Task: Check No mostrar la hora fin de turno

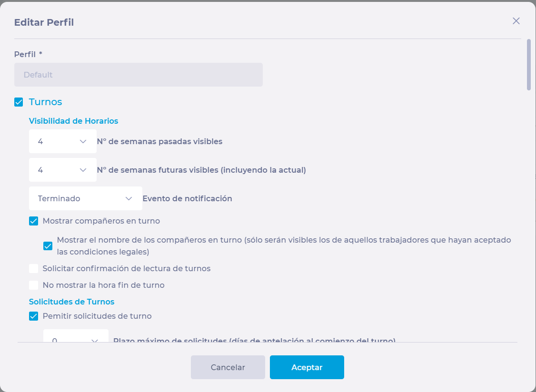Action: pyautogui.click(x=33, y=285)
